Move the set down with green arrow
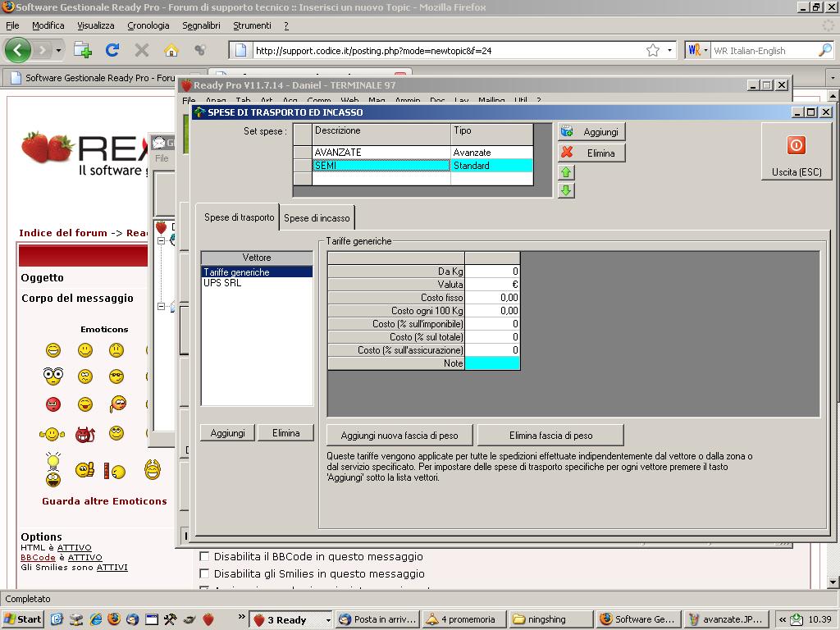Image resolution: width=840 pixels, height=630 pixels. tap(566, 190)
